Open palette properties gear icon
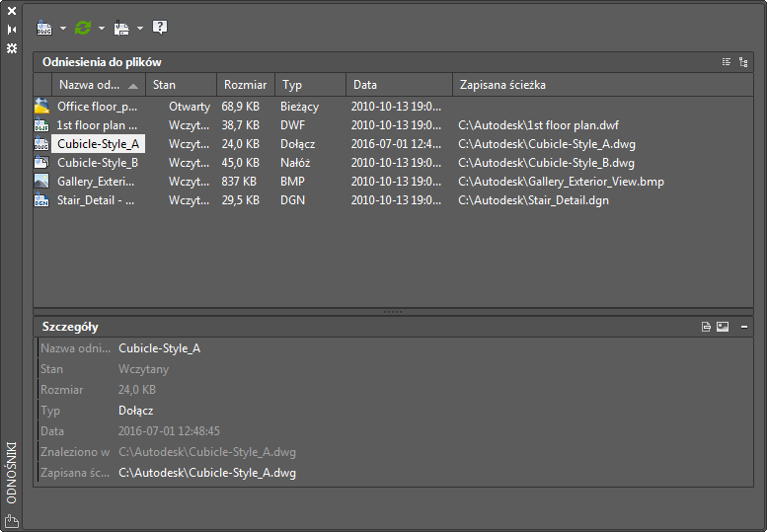Screen dimensions: 767x532 pyautogui.click(x=12, y=47)
